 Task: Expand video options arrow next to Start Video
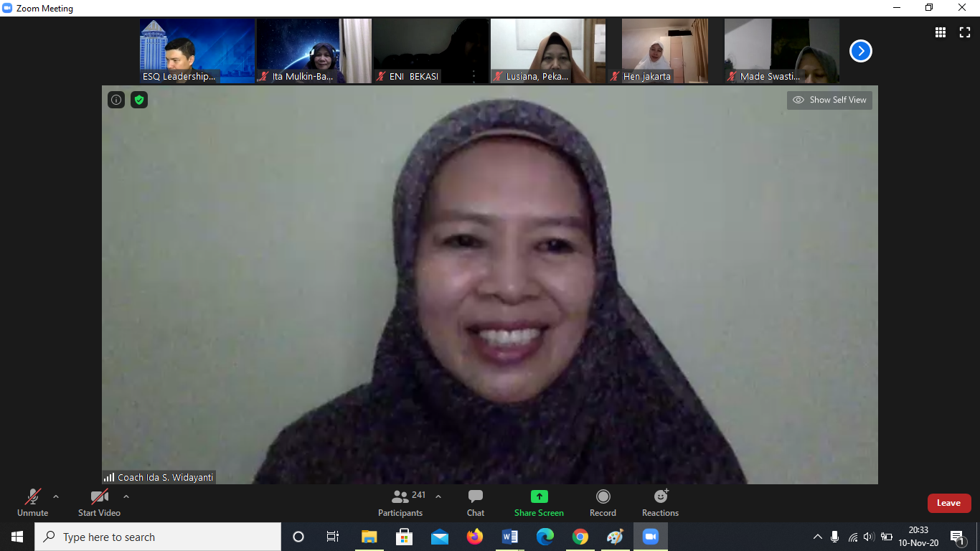(126, 496)
